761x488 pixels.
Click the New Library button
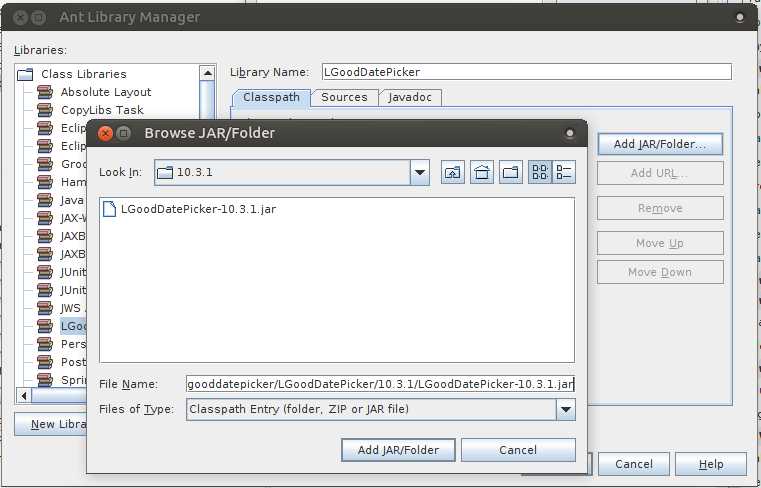click(x=50, y=424)
